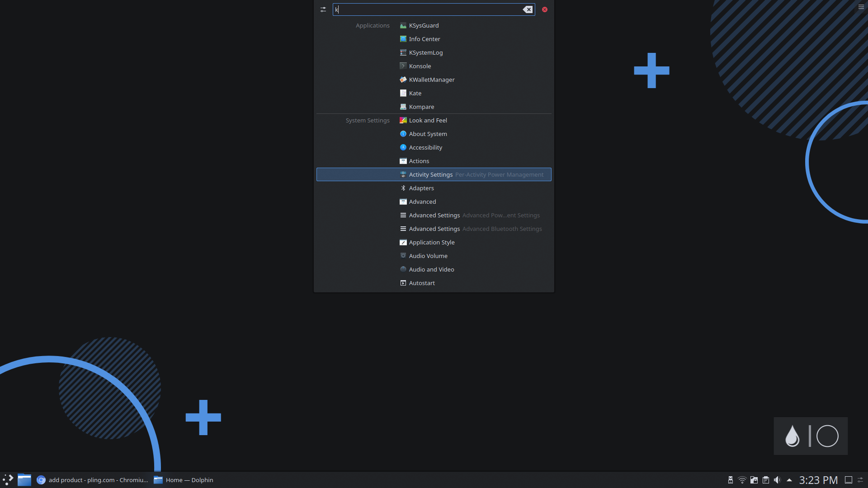The image size is (868, 488).
Task: Switch to Chromium pling.com window
Action: coord(92,480)
